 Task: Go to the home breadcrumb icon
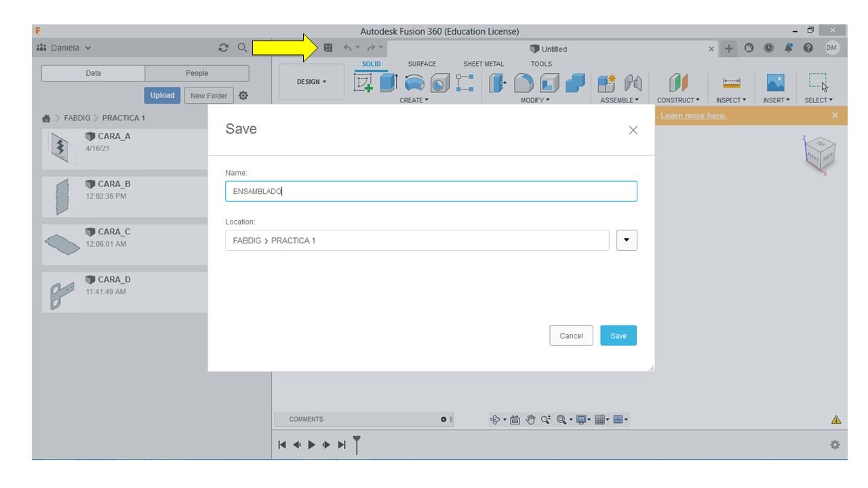(45, 118)
